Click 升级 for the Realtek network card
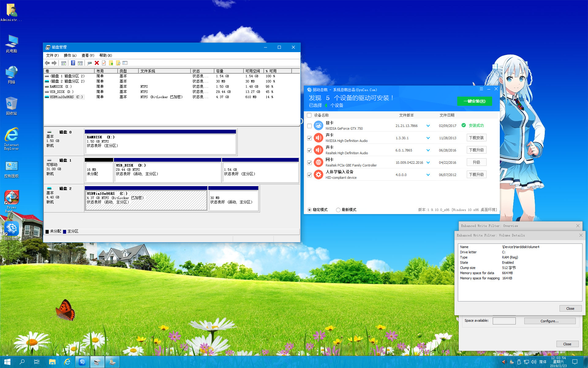 [x=477, y=162]
